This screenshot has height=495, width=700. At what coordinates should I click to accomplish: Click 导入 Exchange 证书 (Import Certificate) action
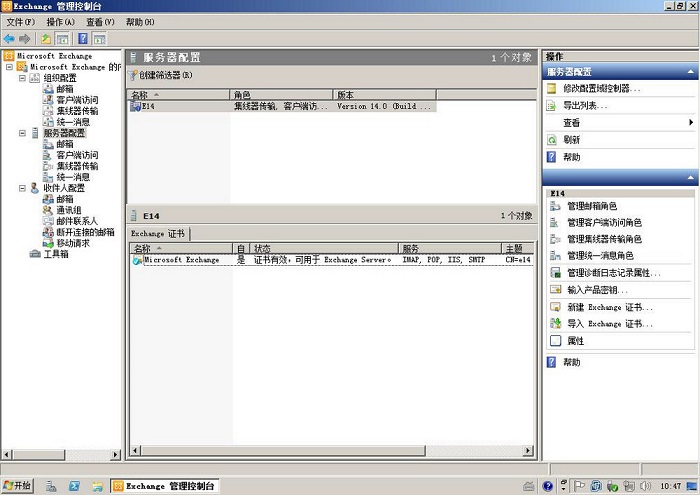(x=609, y=324)
